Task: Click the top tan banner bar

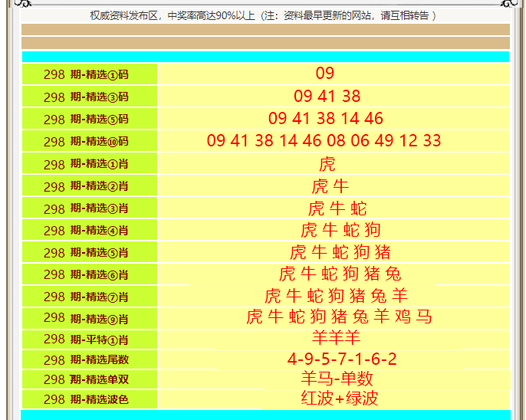Action: point(265,30)
